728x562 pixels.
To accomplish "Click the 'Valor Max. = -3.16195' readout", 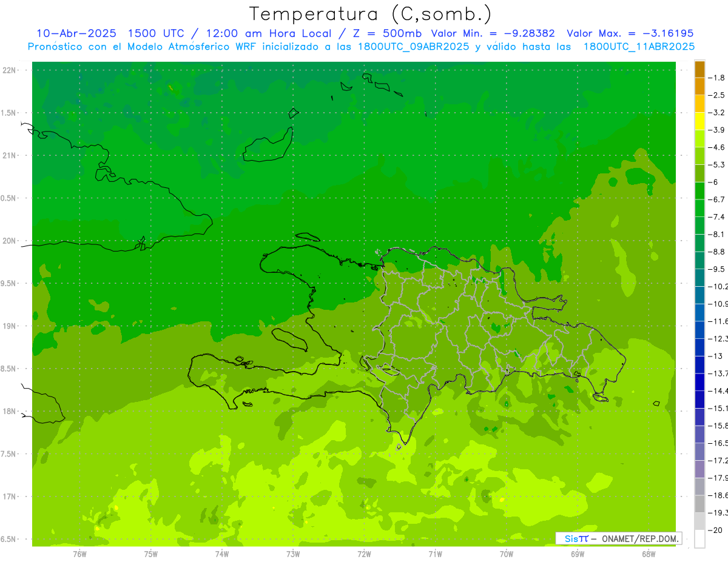I will pyautogui.click(x=630, y=33).
